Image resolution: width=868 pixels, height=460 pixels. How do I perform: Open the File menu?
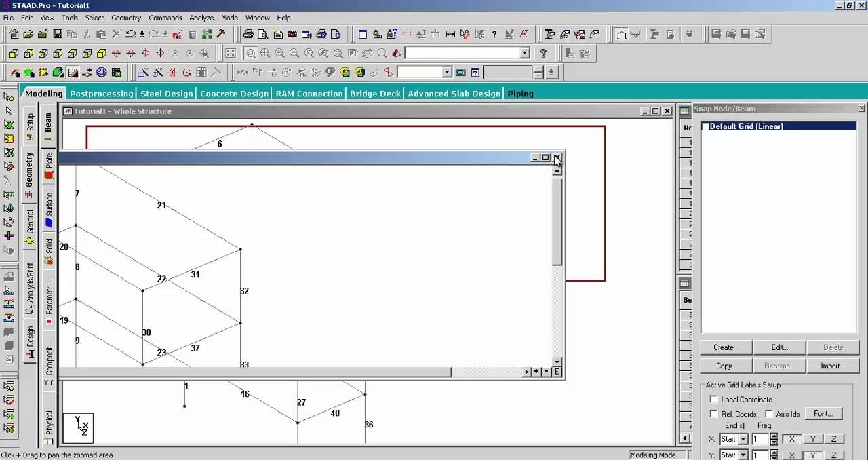pos(8,18)
